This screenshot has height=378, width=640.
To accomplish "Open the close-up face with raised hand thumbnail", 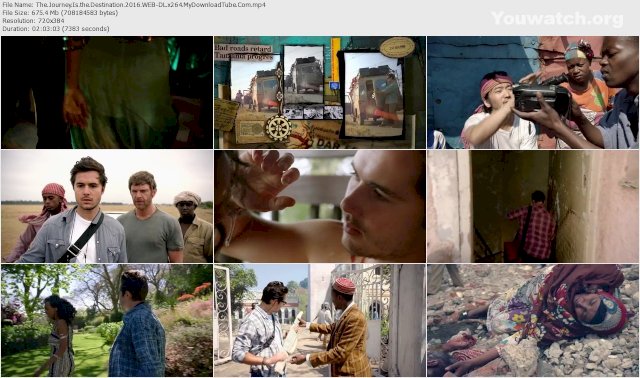I will click(320, 206).
